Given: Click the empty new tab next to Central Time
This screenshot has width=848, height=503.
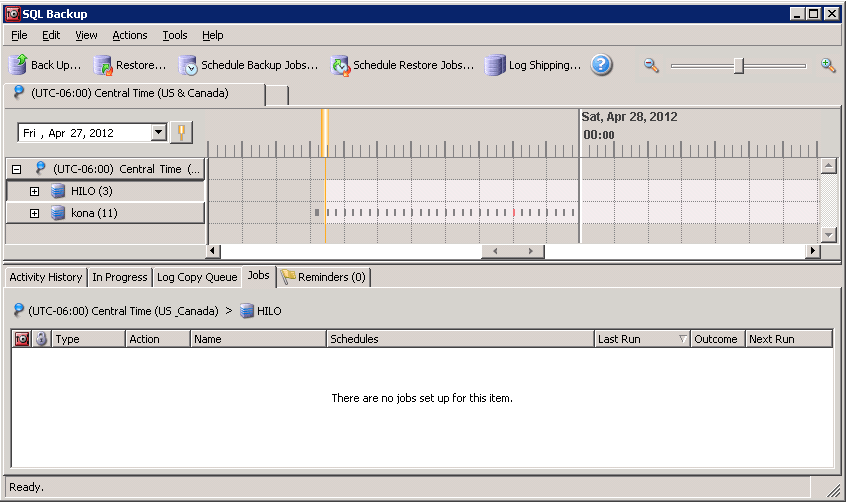Looking at the screenshot, I should [x=277, y=96].
